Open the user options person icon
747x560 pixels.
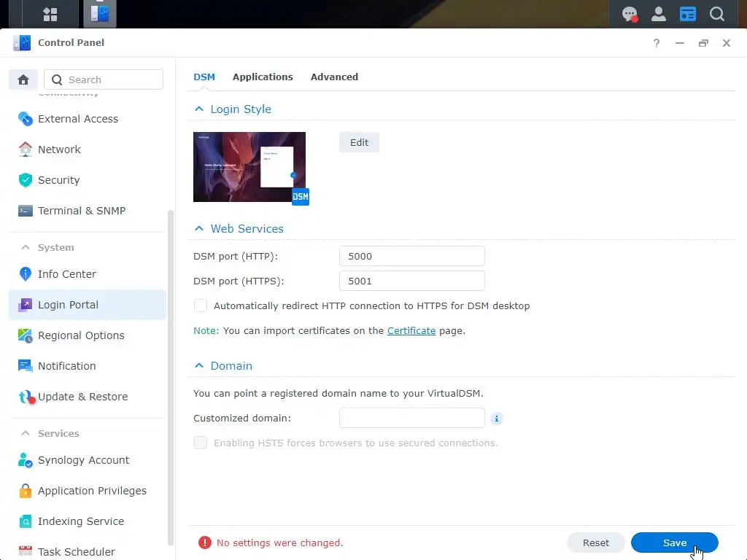point(659,15)
